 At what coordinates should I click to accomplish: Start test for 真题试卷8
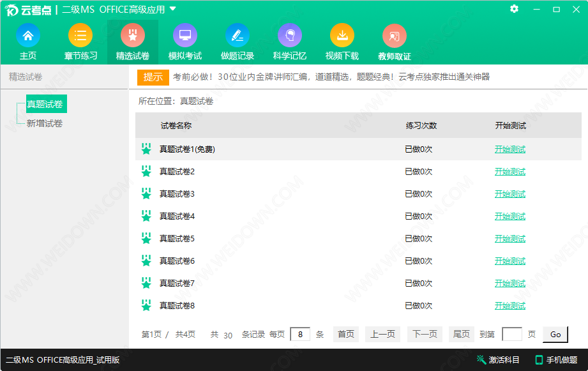(510, 306)
